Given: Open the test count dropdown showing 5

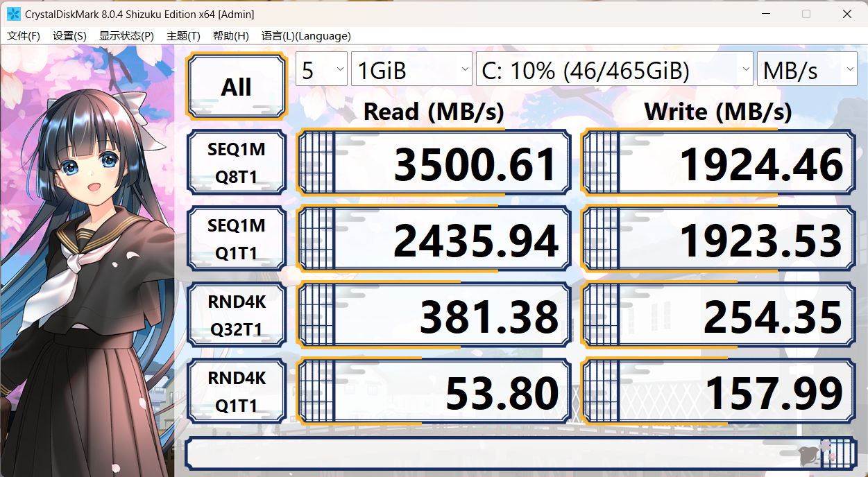Looking at the screenshot, I should (321, 70).
